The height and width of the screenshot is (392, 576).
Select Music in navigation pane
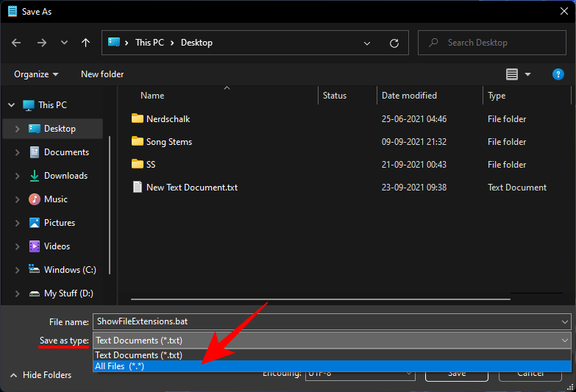pos(55,199)
